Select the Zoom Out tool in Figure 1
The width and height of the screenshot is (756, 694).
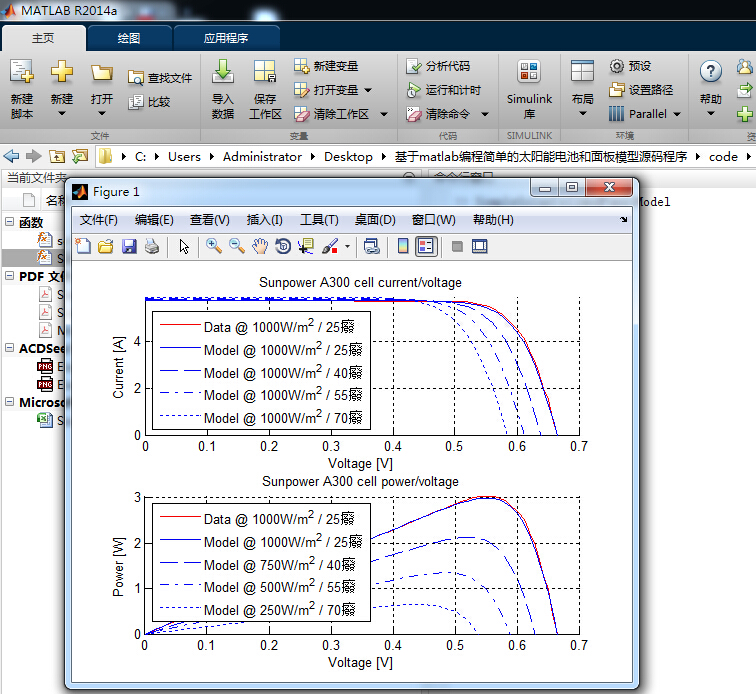pyautogui.click(x=237, y=246)
